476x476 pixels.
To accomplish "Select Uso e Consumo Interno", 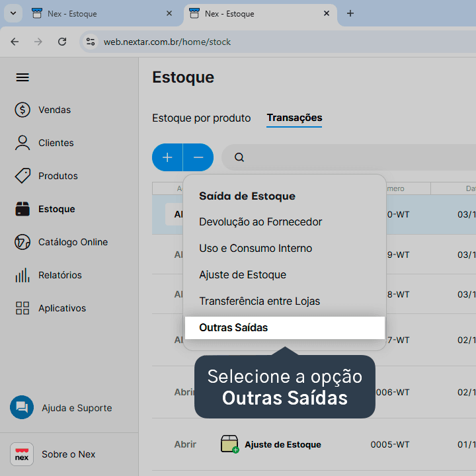I will pos(256,249).
